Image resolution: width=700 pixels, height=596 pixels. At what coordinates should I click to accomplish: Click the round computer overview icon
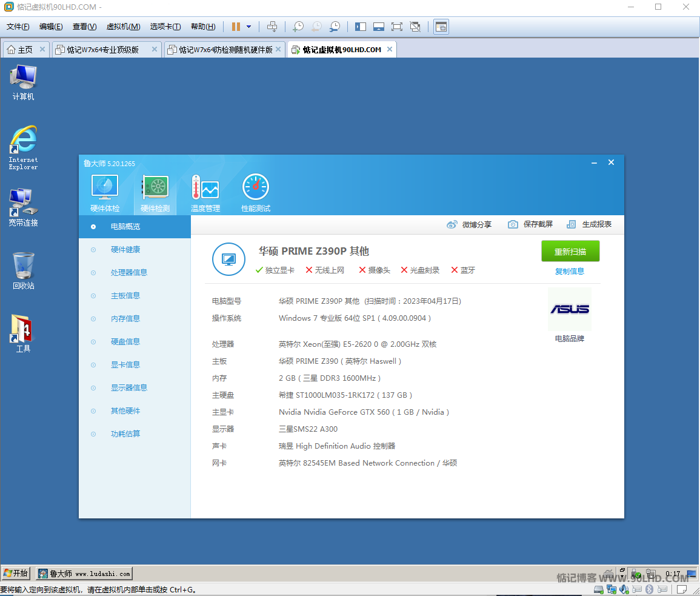(x=228, y=259)
